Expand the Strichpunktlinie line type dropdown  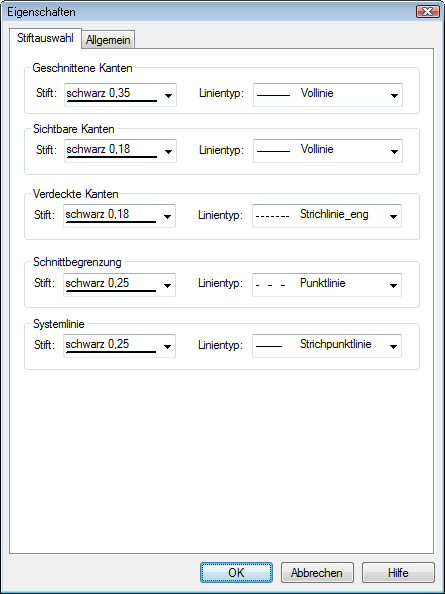click(327, 345)
